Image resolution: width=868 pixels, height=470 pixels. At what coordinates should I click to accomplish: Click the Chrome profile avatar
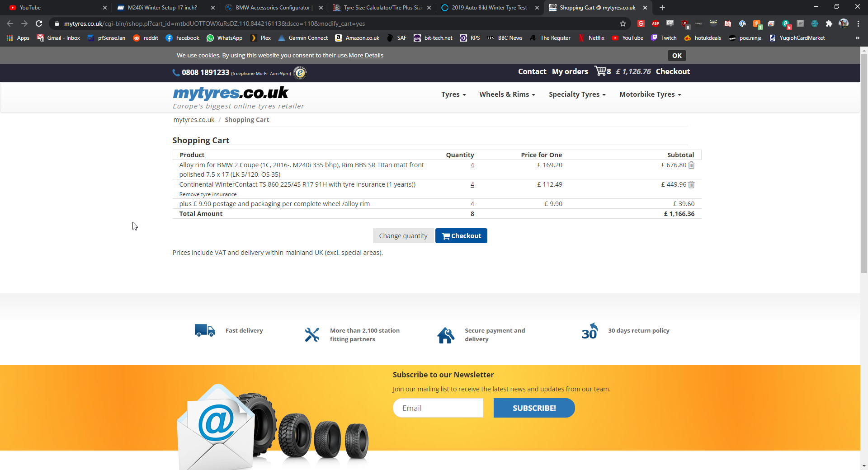(x=844, y=23)
